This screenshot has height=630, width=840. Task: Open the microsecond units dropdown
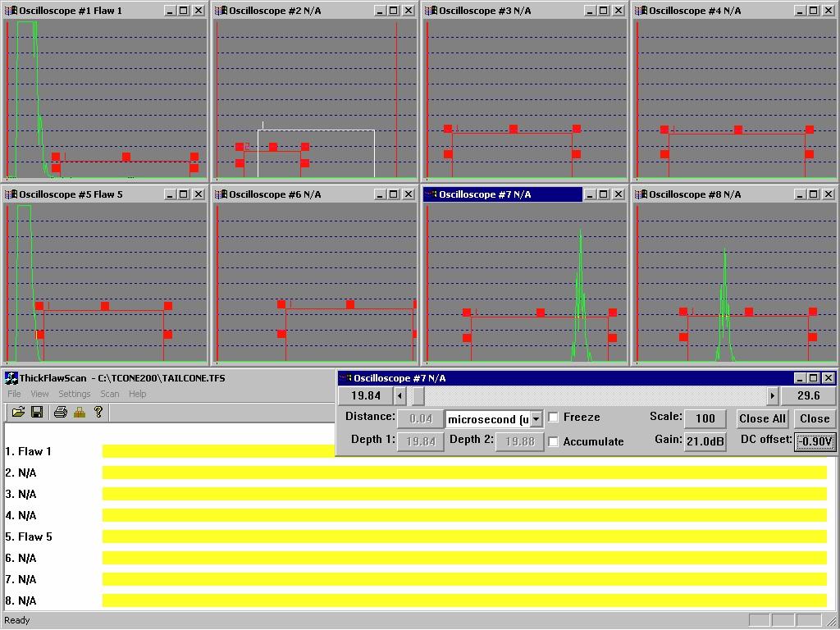click(536, 419)
